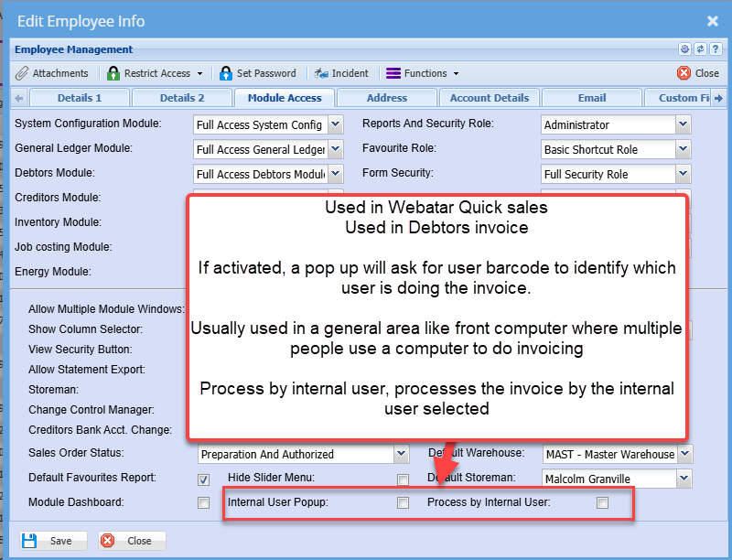Expand Restrict Access menu arrow
The image size is (732, 560).
(199, 74)
